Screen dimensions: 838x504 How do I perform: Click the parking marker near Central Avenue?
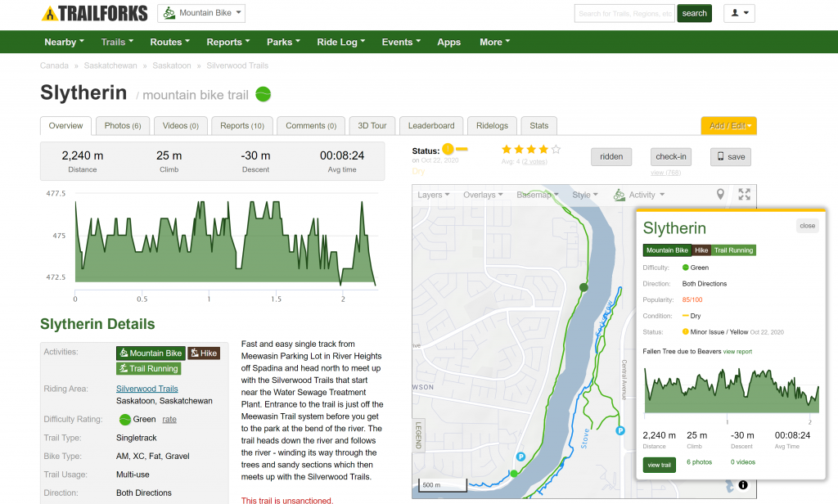(x=620, y=430)
